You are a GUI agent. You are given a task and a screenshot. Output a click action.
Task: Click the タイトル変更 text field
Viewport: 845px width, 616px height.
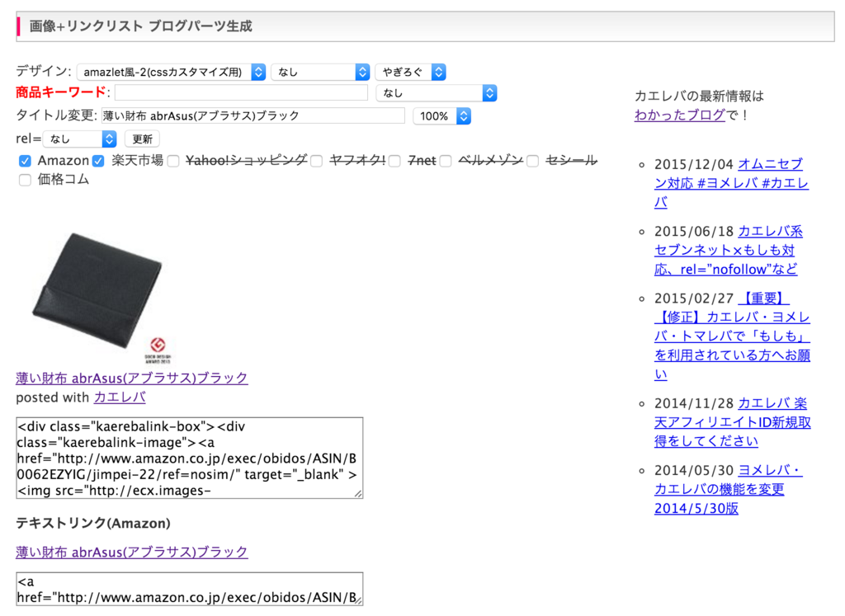coord(253,115)
